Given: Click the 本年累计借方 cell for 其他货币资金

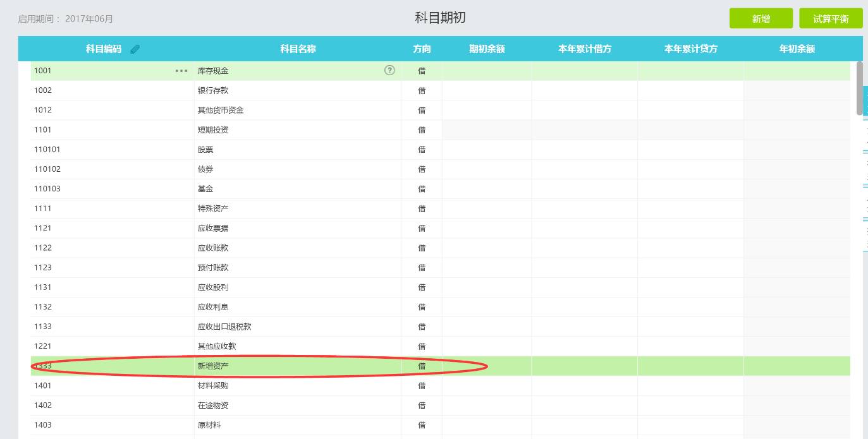Looking at the screenshot, I should (x=584, y=110).
